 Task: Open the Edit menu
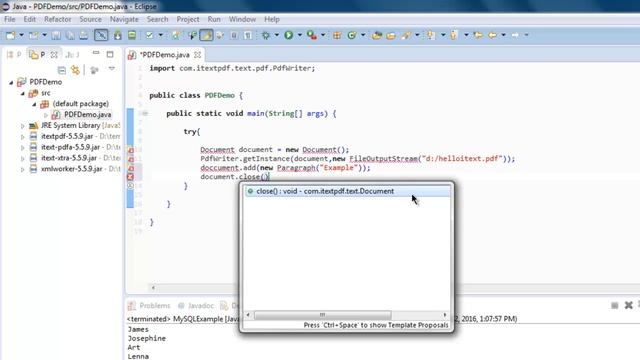[x=29, y=19]
